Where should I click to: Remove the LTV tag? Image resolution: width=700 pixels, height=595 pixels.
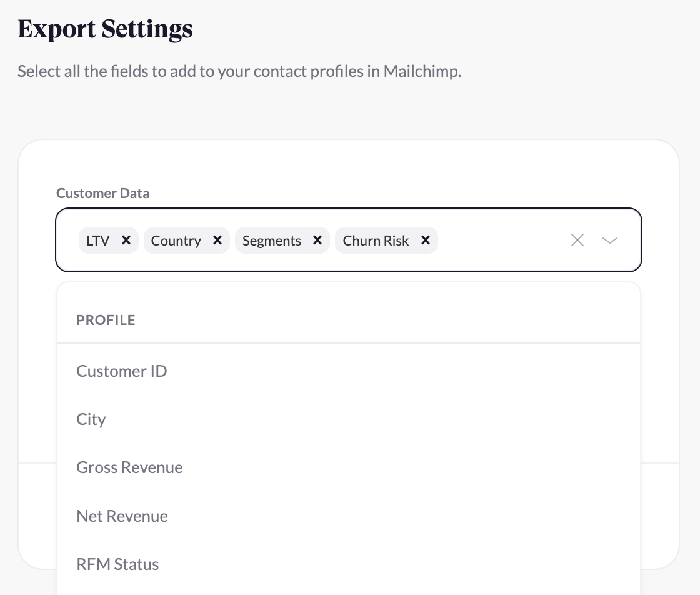tap(126, 241)
